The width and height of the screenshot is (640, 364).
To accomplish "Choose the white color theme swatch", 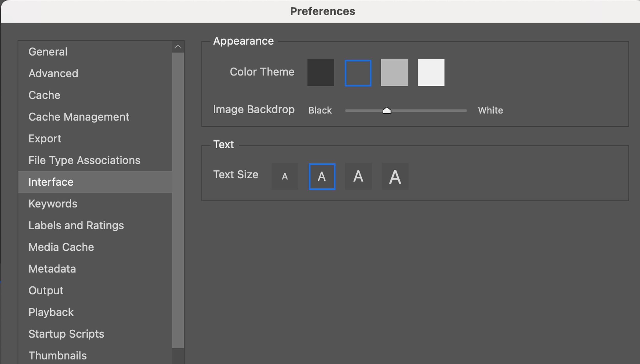I will pyautogui.click(x=431, y=73).
